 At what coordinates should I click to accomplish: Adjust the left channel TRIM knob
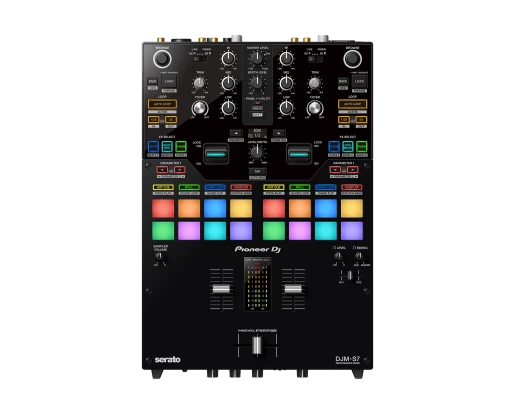pyautogui.click(x=199, y=83)
